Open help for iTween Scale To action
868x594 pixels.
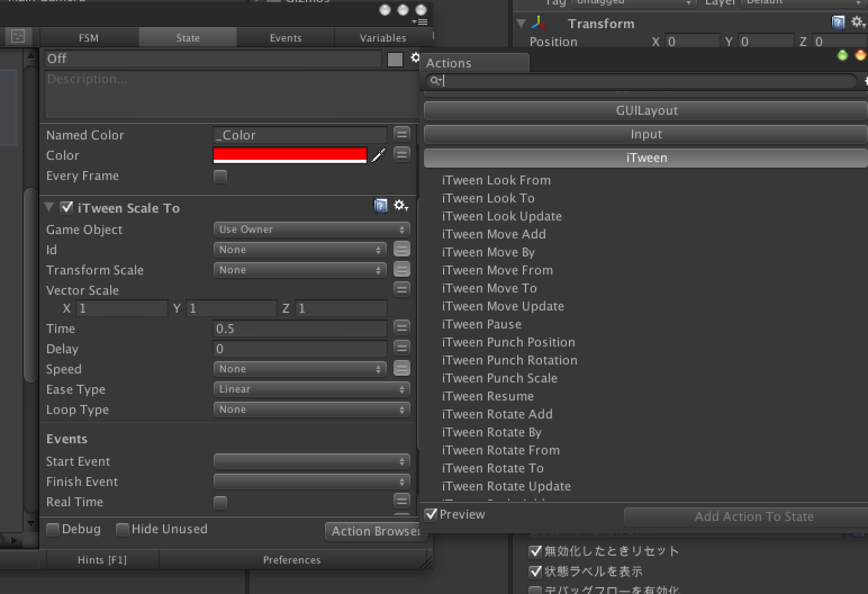click(381, 206)
